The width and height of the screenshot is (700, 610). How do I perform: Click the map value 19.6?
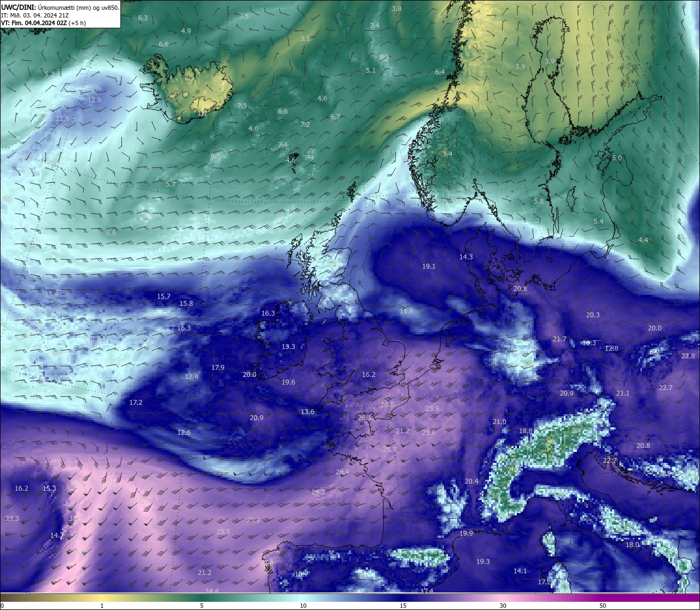[288, 382]
